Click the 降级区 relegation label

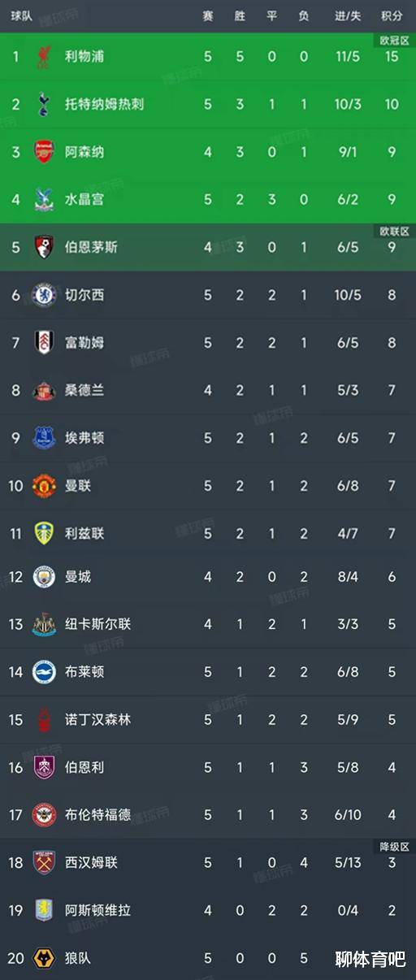394,846
